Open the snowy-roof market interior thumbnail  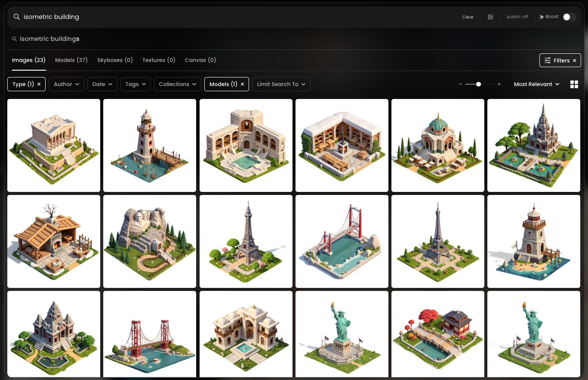point(342,145)
